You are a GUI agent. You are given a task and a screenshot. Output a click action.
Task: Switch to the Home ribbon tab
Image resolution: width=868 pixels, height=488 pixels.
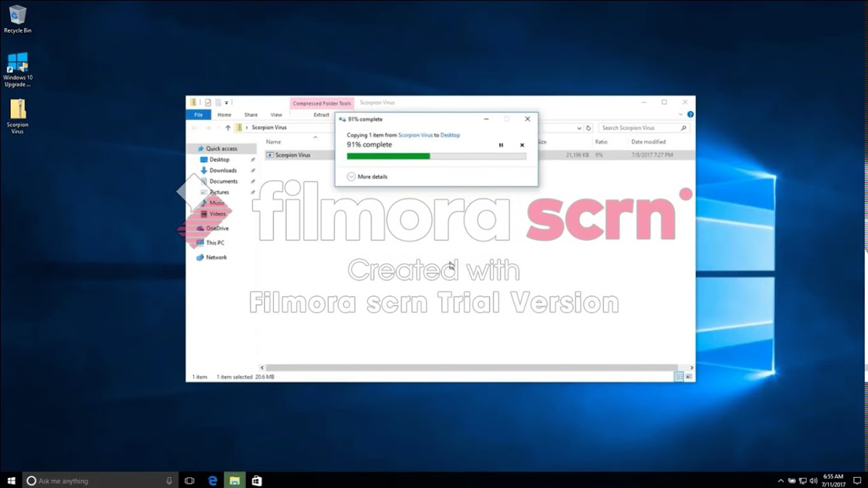(224, 115)
